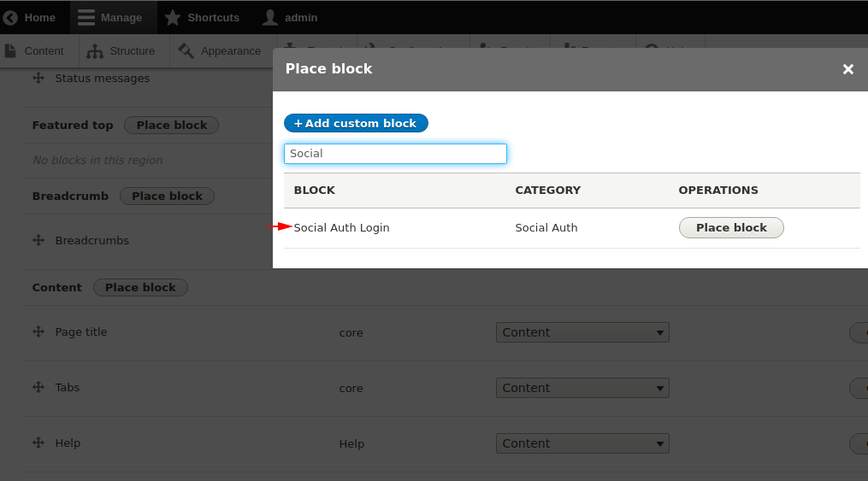Grab the Status messages drag handle

[x=38, y=78]
